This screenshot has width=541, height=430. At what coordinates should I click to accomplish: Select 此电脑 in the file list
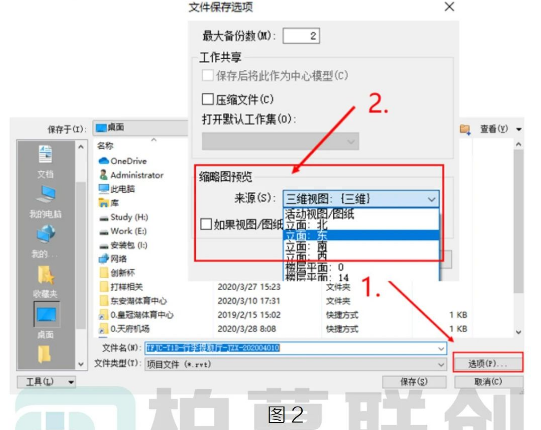(x=117, y=189)
